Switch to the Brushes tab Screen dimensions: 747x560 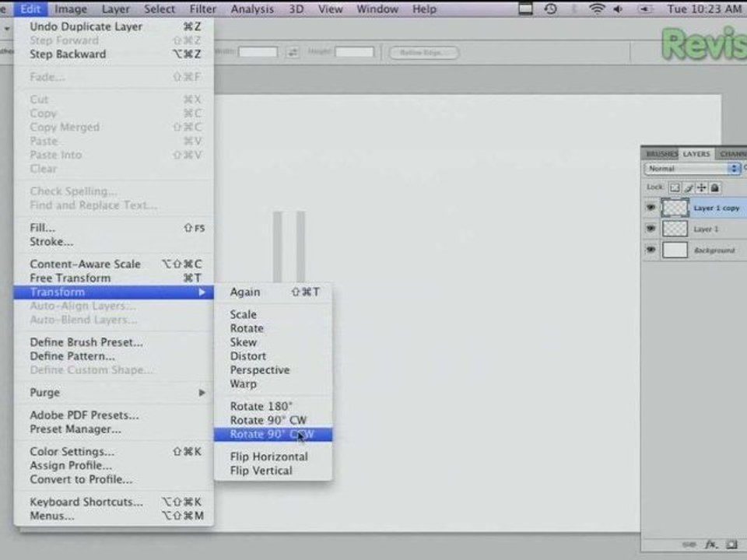661,154
